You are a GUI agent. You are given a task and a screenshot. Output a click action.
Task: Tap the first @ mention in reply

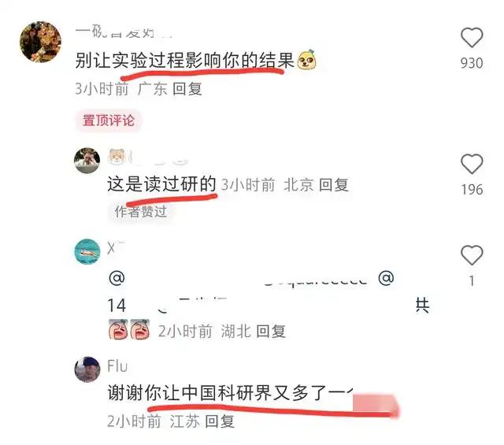pyautogui.click(x=117, y=278)
